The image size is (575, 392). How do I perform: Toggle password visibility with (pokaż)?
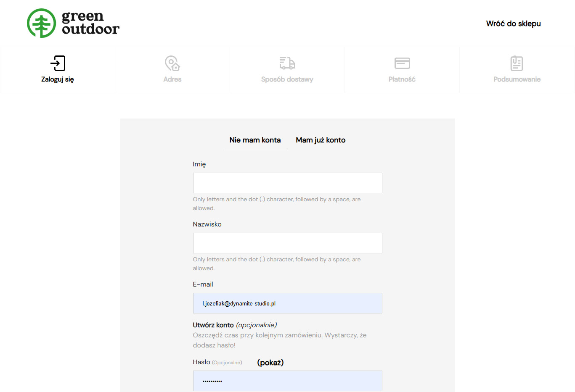[x=270, y=362]
